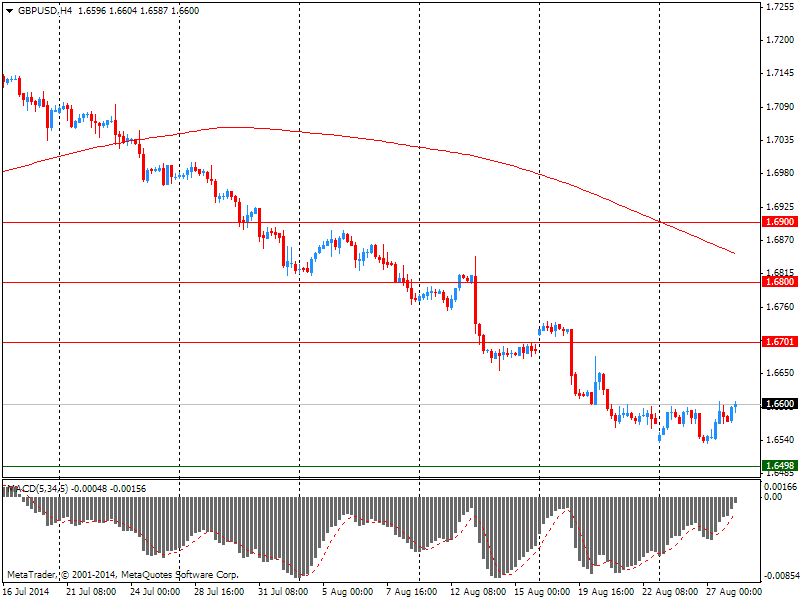This screenshot has width=800, height=600.
Task: Select the red 1.6900 price level label
Action: tap(780, 222)
